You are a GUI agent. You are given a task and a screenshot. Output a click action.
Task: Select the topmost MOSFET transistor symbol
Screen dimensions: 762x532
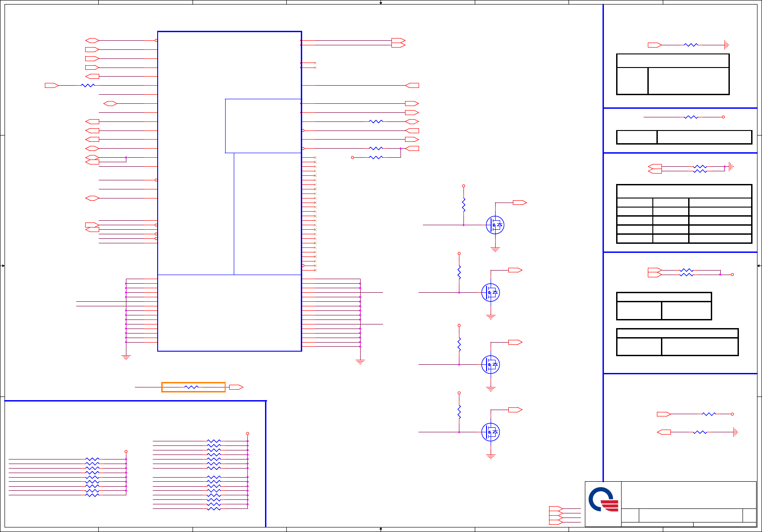point(495,225)
